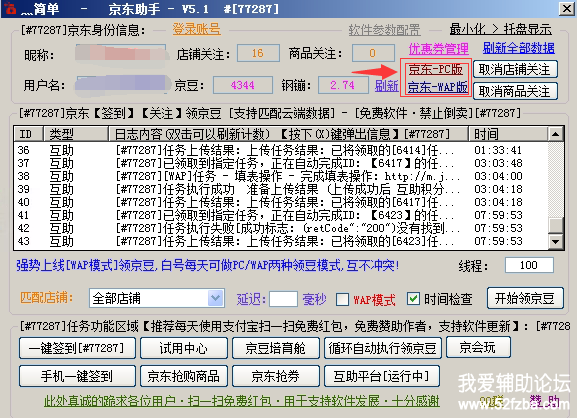Image resolution: width=577 pixels, height=418 pixels.
Task: Uncheck the 时间检查 checkbox
Action: tap(413, 299)
